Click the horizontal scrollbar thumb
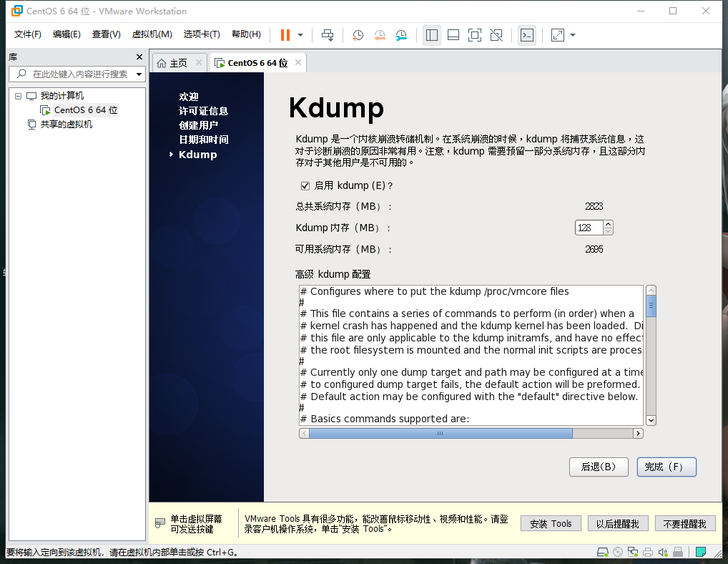The image size is (728, 564). (x=441, y=434)
